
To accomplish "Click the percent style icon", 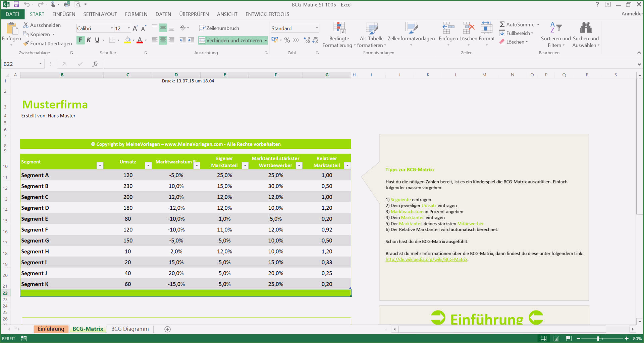I will point(287,40).
